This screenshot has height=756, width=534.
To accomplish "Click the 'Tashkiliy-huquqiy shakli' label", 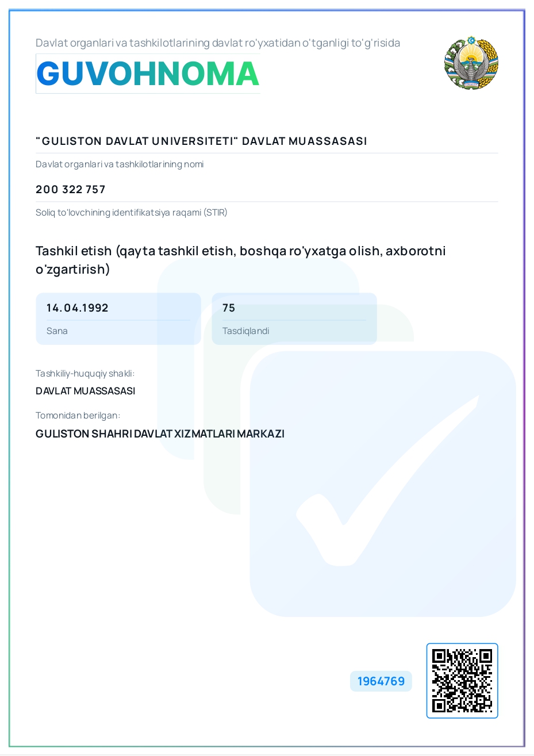I will [x=85, y=374].
